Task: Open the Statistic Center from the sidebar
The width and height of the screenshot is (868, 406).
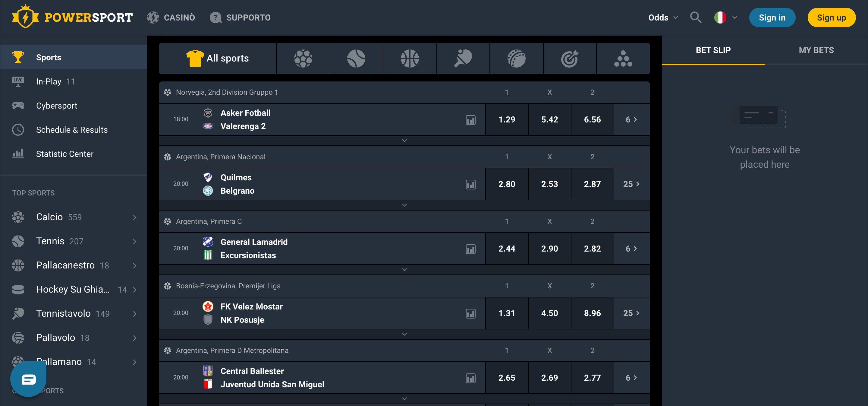Action: point(65,154)
